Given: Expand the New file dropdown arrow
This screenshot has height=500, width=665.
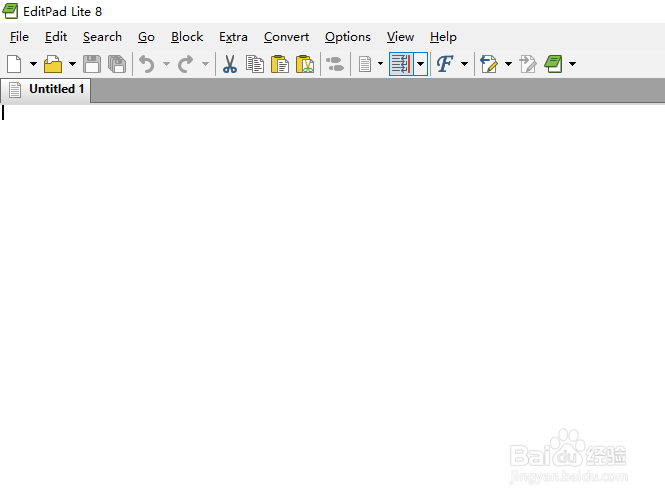Looking at the screenshot, I should pyautogui.click(x=33, y=64).
